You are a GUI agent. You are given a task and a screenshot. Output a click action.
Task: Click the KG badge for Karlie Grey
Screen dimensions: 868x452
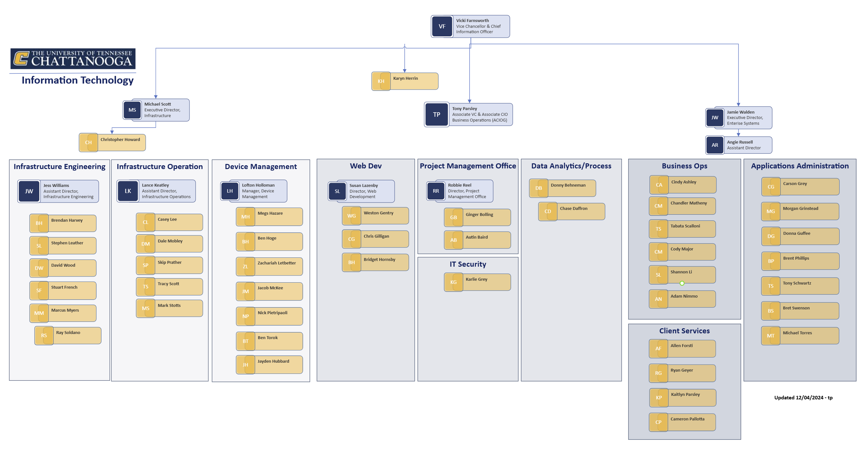click(453, 282)
